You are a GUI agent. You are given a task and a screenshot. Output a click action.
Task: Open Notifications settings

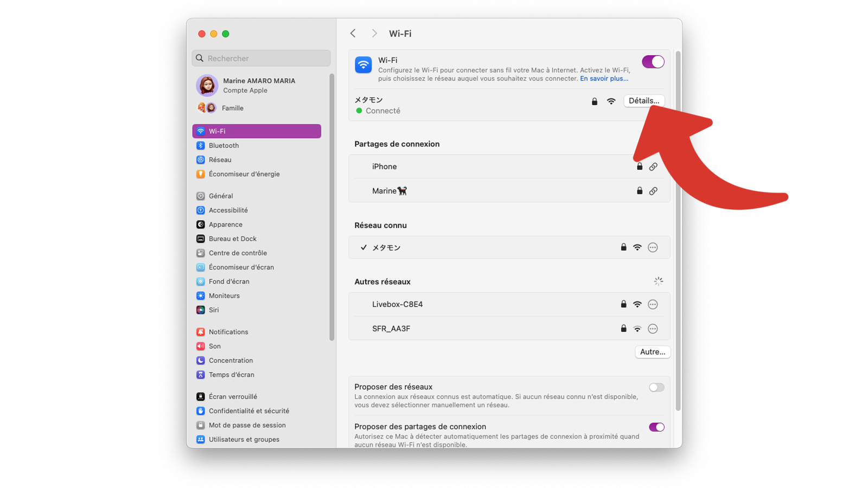click(x=228, y=331)
